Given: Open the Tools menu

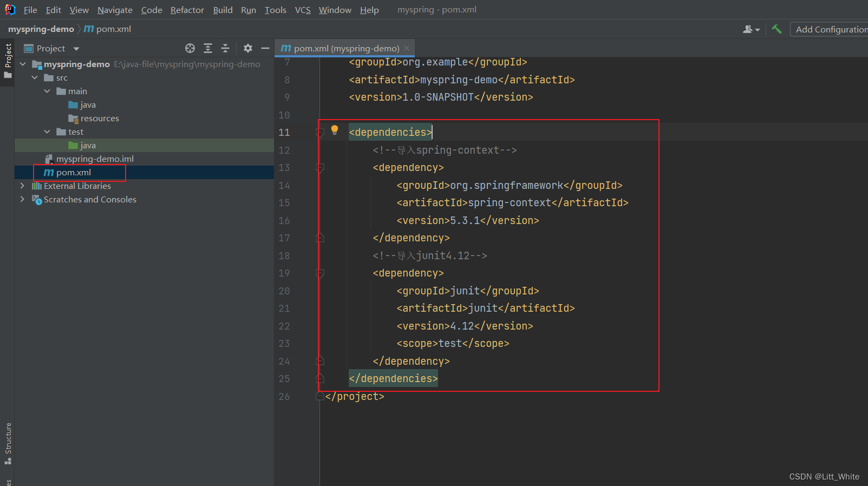Looking at the screenshot, I should 275,10.
